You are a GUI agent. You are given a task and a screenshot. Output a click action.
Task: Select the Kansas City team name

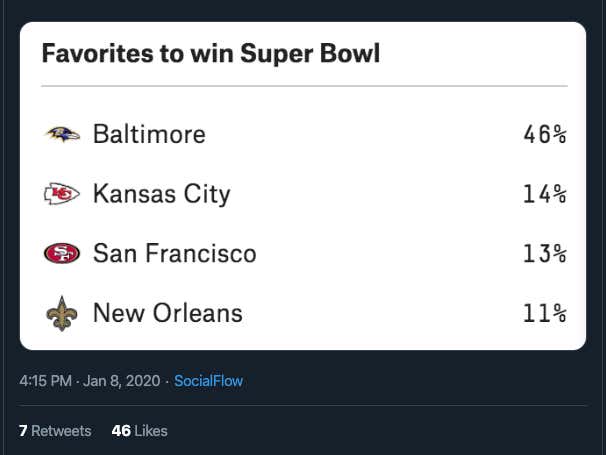point(162,194)
